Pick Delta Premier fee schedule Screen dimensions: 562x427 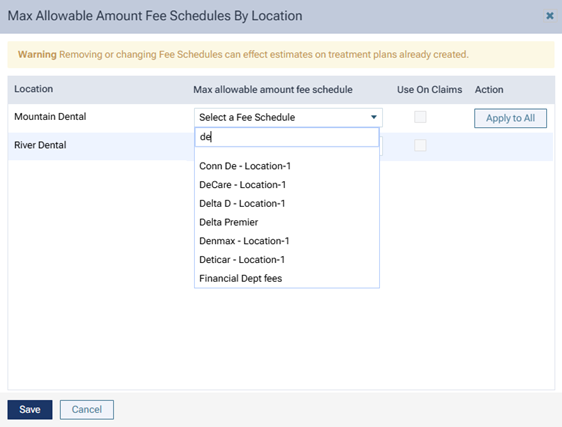[x=229, y=222]
